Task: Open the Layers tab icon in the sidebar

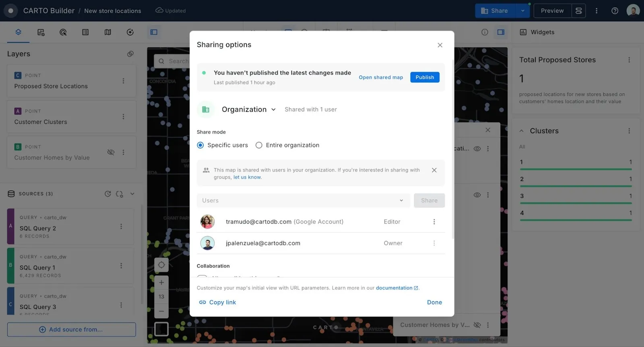Action: pyautogui.click(x=18, y=32)
